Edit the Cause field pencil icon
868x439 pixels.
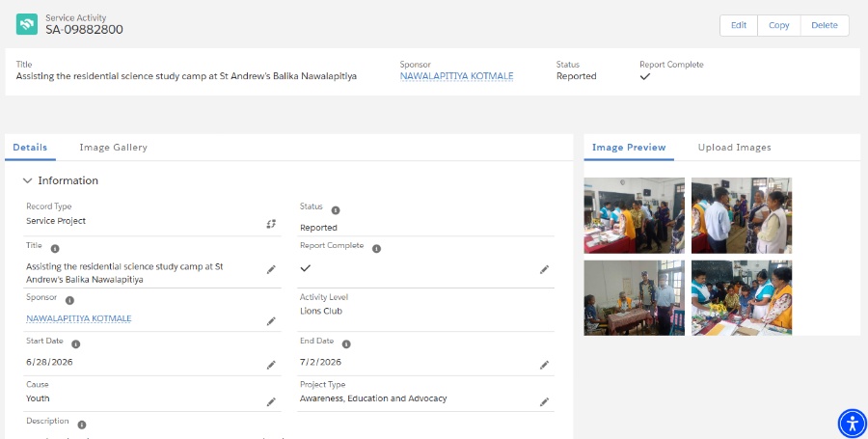click(x=271, y=402)
